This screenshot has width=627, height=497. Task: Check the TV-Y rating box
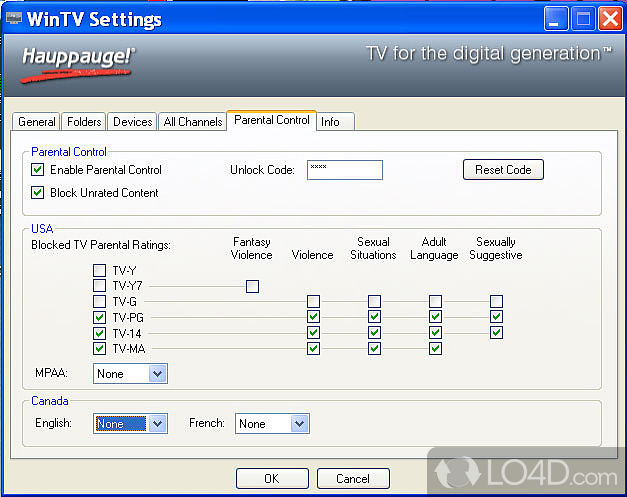pyautogui.click(x=99, y=270)
